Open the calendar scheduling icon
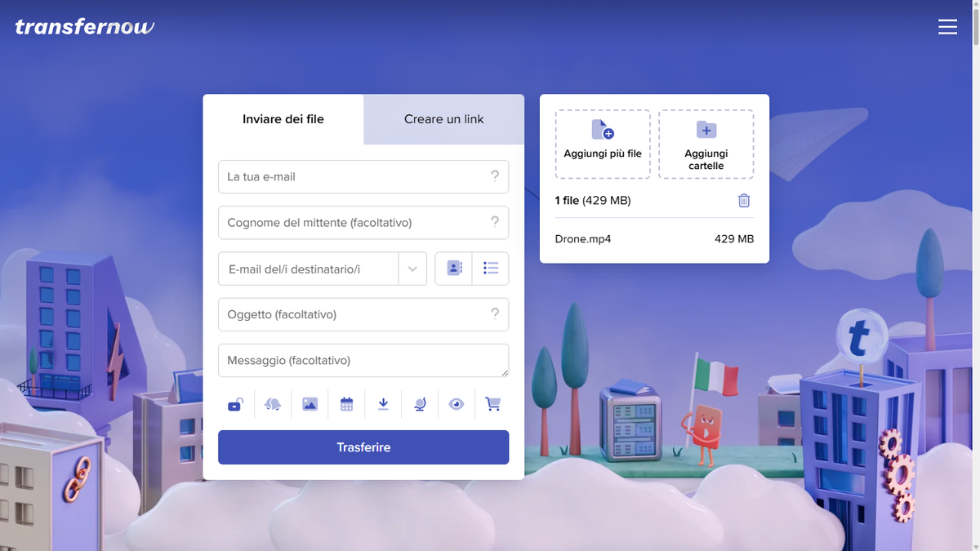The height and width of the screenshot is (551, 980). tap(346, 404)
